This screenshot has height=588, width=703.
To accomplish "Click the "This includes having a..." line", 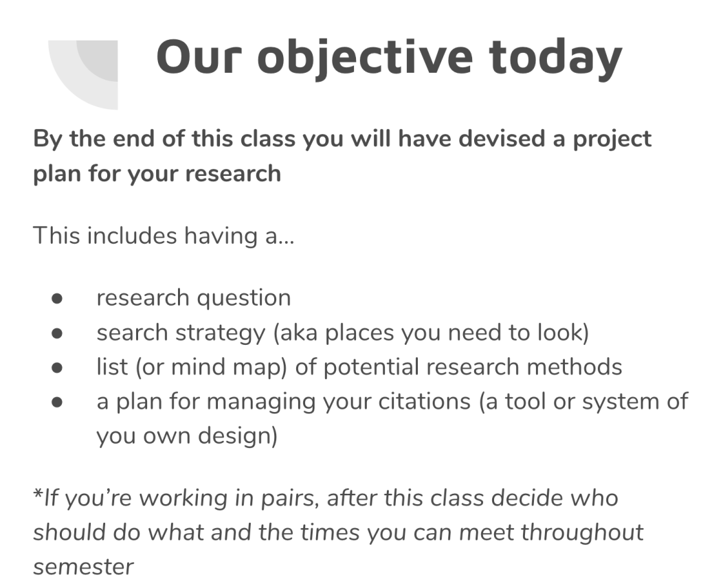I will click(x=164, y=236).
